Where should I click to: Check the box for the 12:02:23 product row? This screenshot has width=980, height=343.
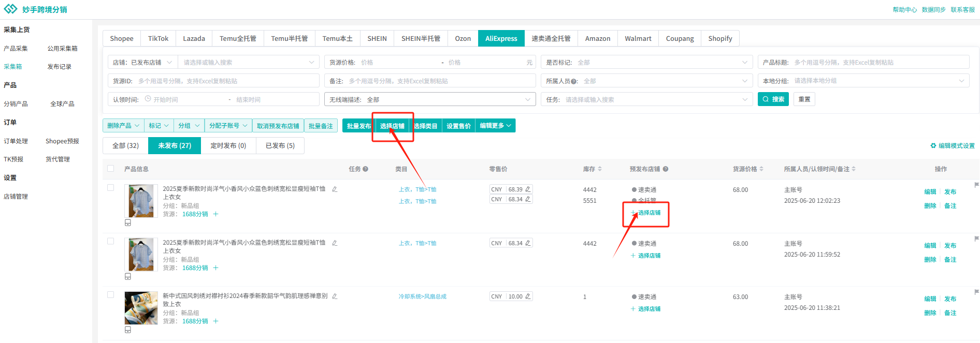tap(110, 188)
